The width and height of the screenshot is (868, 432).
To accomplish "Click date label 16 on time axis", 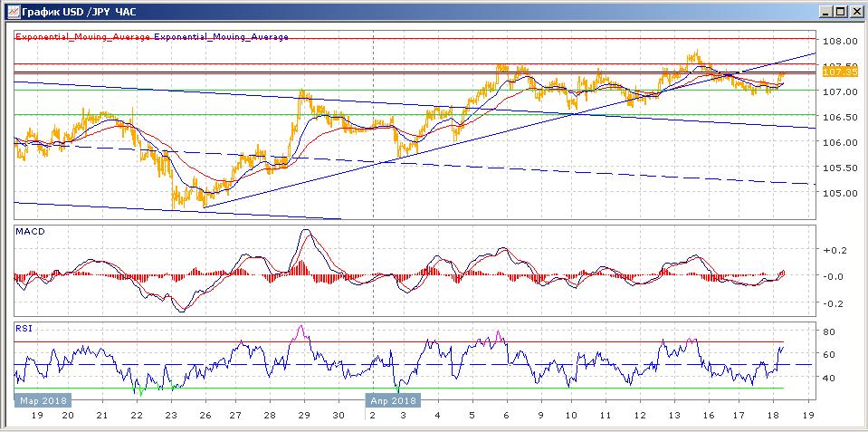I will (x=708, y=416).
